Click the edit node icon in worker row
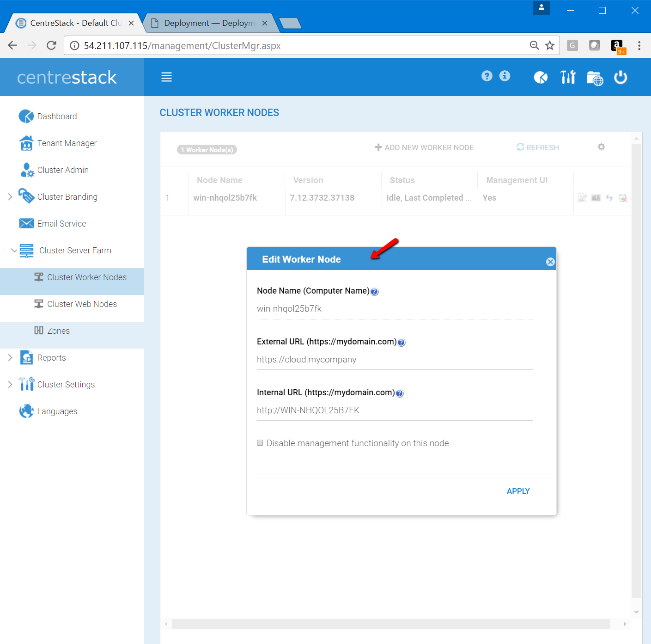Viewport: 651px width, 644px height. point(583,198)
